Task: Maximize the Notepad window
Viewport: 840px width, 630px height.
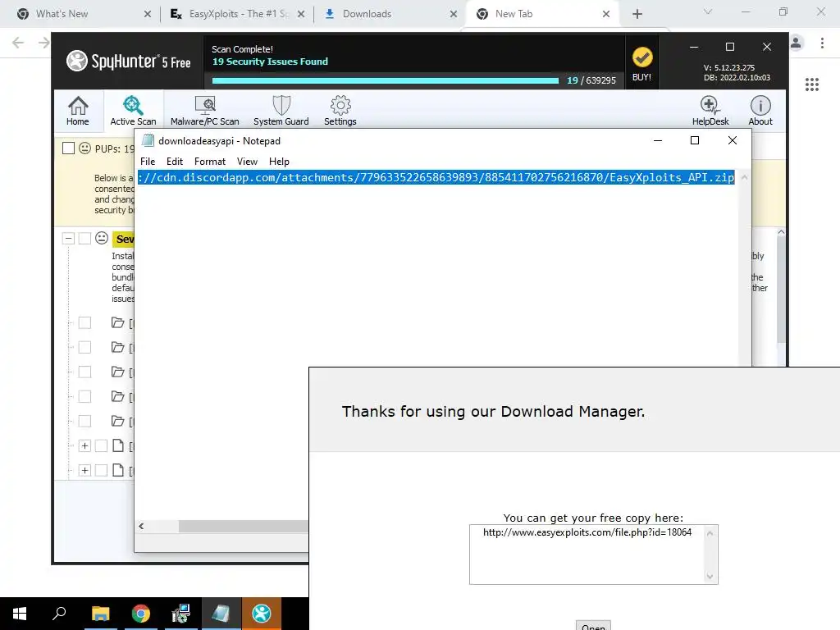Action: [x=695, y=140]
